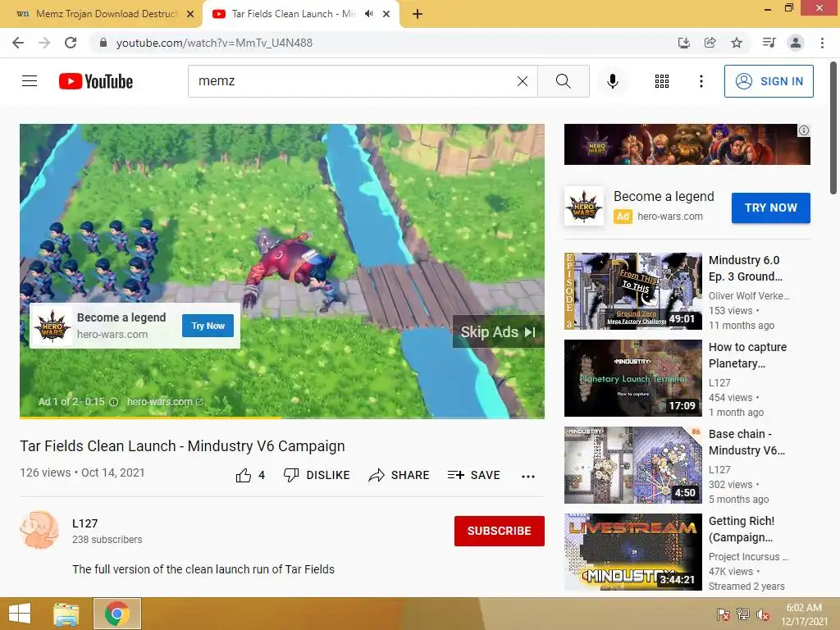
Task: Click page vertical scrollbar
Action: pos(833,129)
